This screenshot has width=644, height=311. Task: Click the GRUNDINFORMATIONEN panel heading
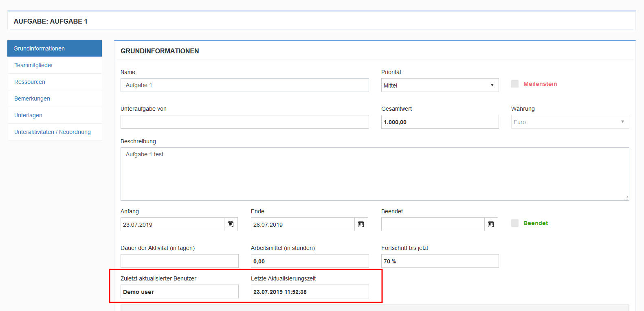point(160,51)
